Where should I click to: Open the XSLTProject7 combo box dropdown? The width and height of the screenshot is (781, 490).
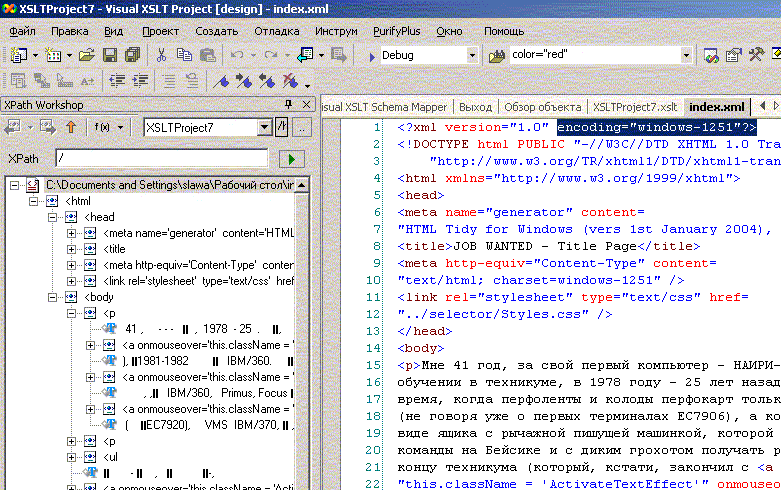point(264,127)
